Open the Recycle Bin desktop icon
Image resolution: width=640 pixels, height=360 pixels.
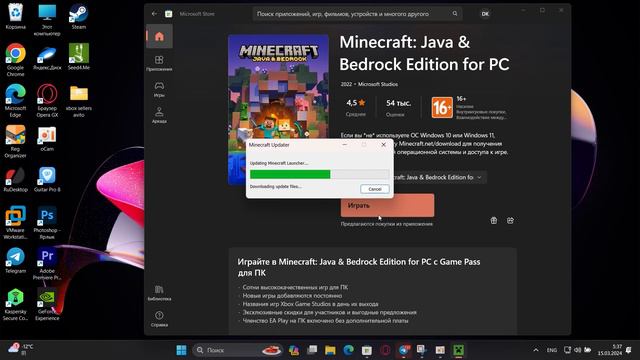pyautogui.click(x=16, y=16)
